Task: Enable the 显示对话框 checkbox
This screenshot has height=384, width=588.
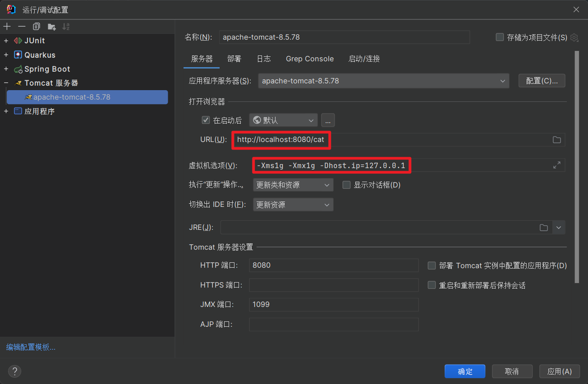Action: [x=345, y=184]
